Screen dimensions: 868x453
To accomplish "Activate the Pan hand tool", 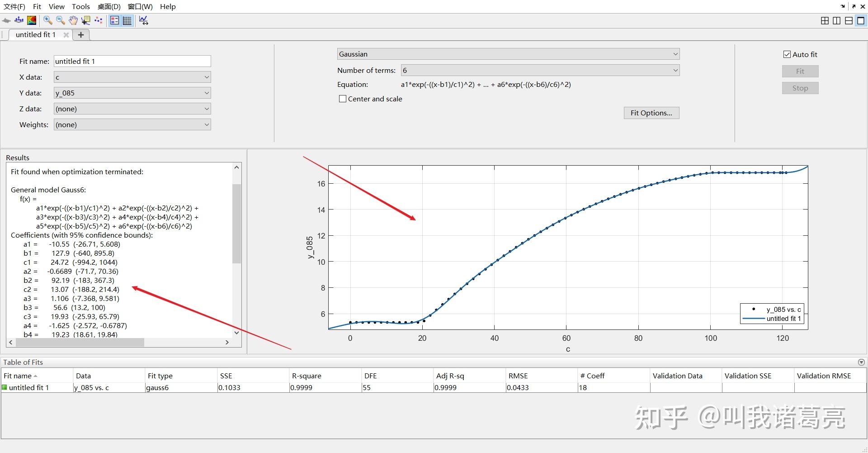I will tap(73, 20).
